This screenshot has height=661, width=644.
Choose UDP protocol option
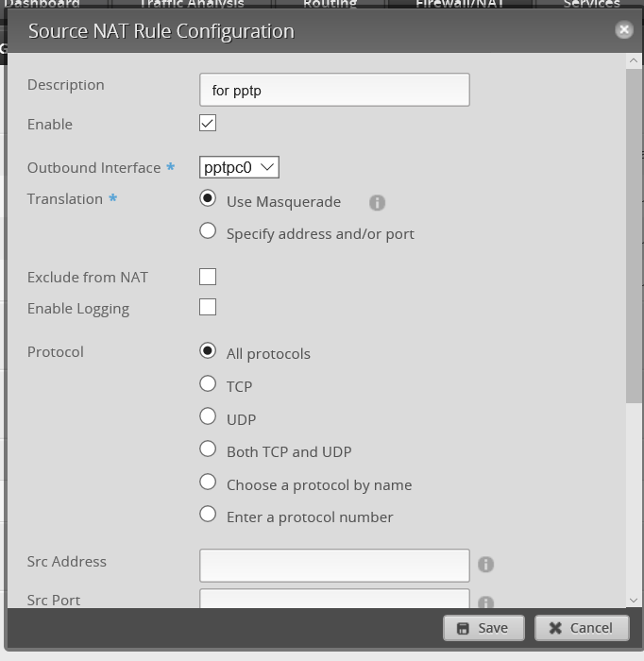208,416
